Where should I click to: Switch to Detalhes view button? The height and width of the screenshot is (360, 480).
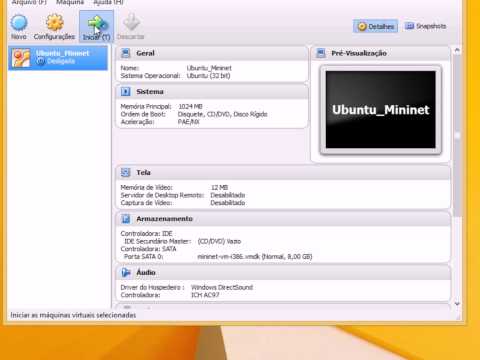376,26
